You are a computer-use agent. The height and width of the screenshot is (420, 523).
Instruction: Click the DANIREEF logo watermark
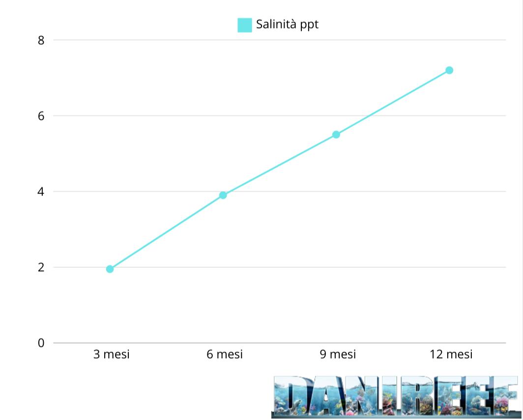tap(396, 397)
